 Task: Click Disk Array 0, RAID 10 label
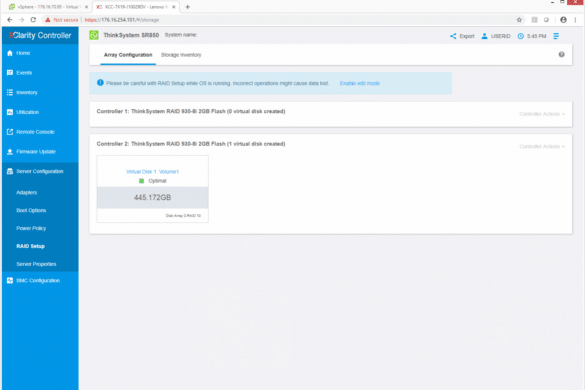click(x=183, y=216)
